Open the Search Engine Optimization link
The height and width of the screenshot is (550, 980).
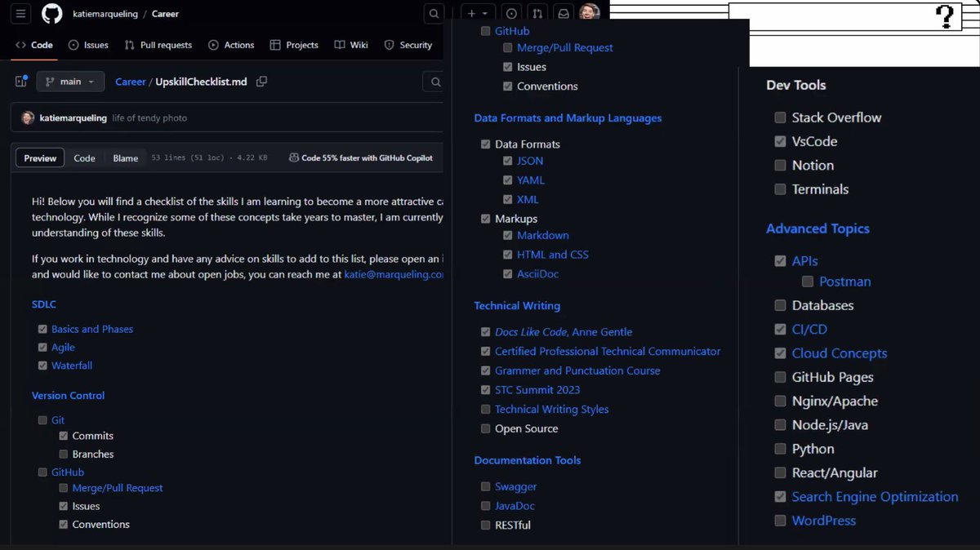tap(875, 496)
